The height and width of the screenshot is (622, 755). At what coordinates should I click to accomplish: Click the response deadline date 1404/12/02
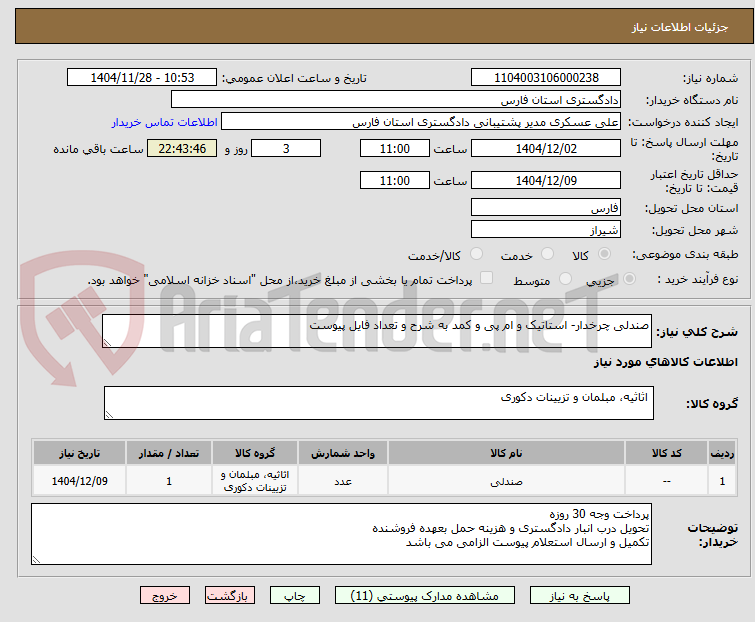point(546,148)
